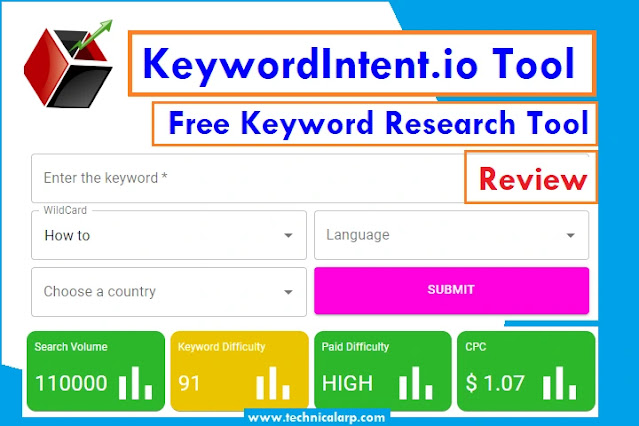Click the red 'Review' label
The image size is (639, 426).
tap(533, 179)
